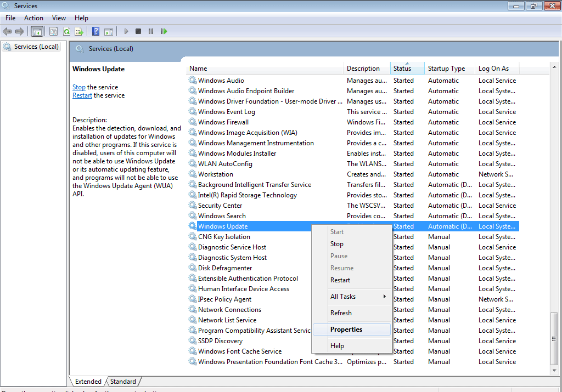Click the gear icon beside Windows Search

(x=193, y=215)
